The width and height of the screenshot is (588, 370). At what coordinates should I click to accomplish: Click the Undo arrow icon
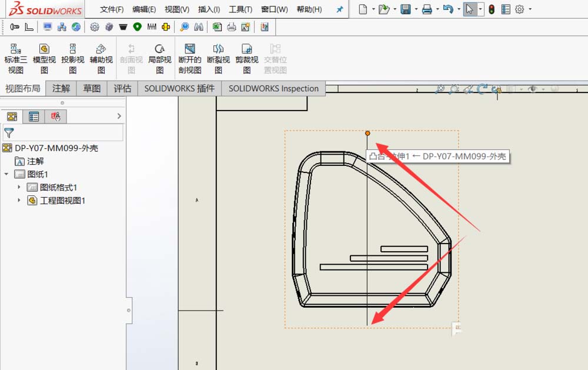(x=447, y=9)
